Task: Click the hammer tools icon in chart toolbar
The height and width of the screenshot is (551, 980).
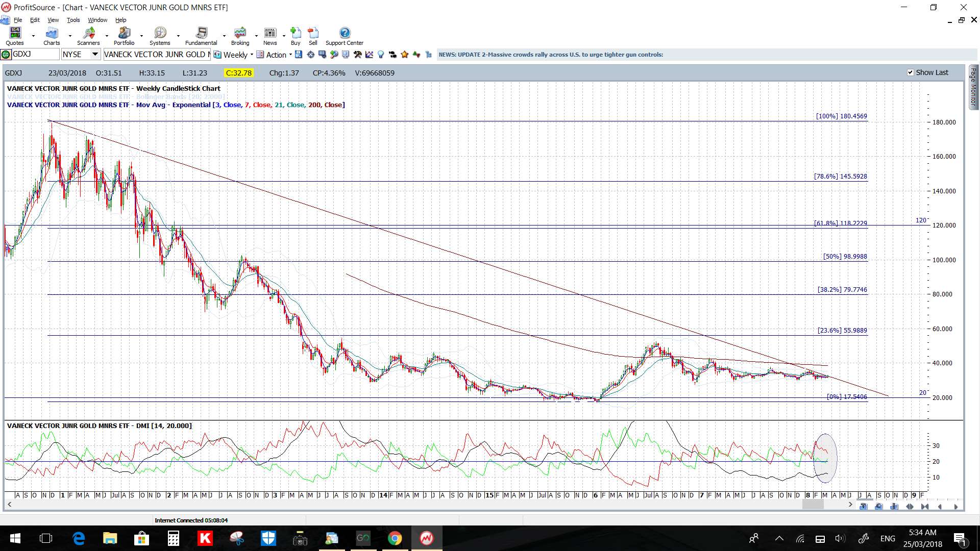Action: point(357,55)
